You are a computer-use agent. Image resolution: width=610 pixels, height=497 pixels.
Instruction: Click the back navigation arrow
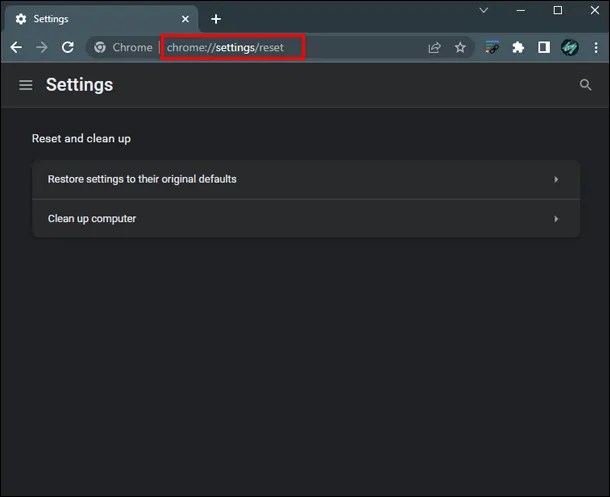(x=16, y=47)
